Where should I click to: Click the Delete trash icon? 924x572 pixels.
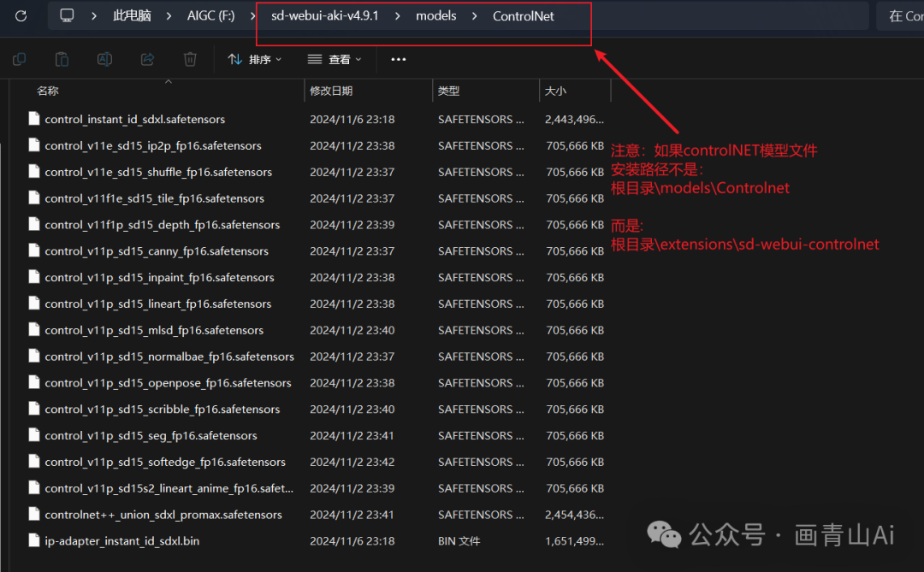click(190, 59)
